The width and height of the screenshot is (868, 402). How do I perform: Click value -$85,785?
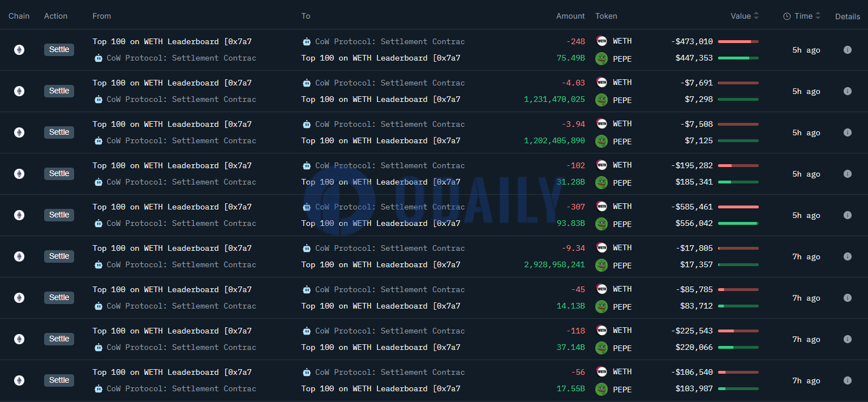(x=694, y=289)
